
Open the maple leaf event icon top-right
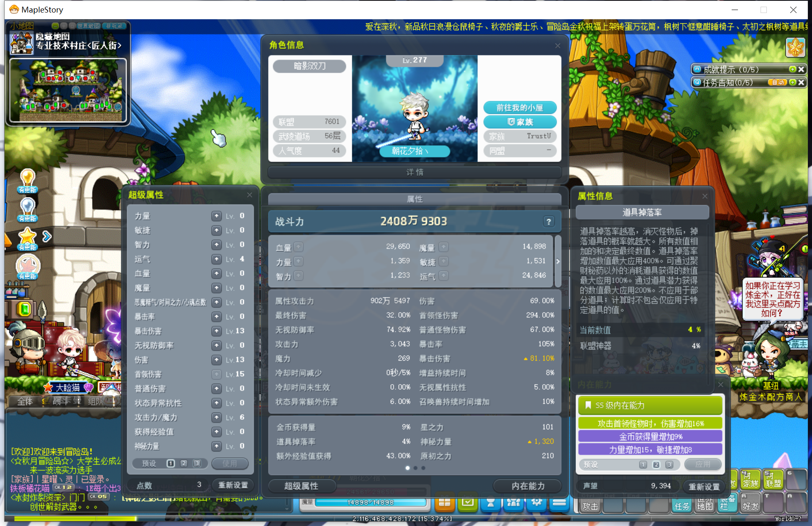[795, 47]
